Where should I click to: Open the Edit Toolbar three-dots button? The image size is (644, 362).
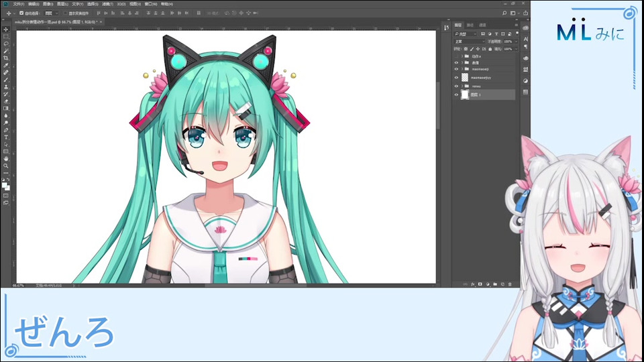(x=6, y=173)
